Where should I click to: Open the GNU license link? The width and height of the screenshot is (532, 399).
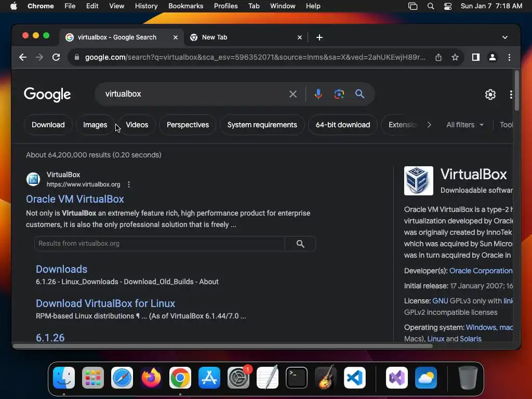[x=440, y=301]
